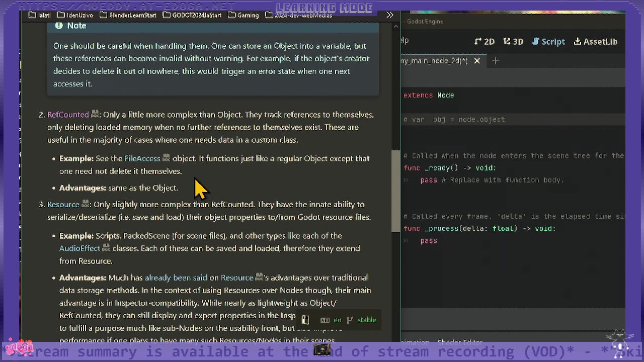Click class-reference icon next to FileAccess
This screenshot has width=644, height=362.
[x=166, y=158]
